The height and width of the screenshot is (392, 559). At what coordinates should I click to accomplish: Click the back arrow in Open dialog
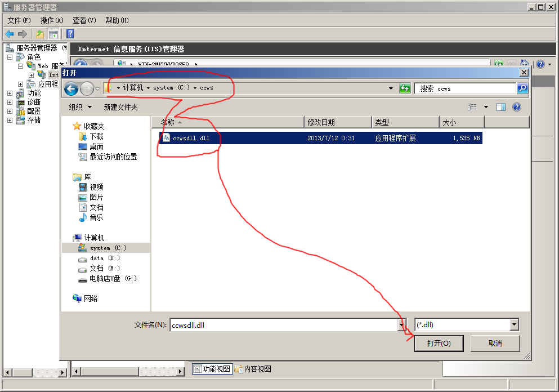tap(71, 88)
